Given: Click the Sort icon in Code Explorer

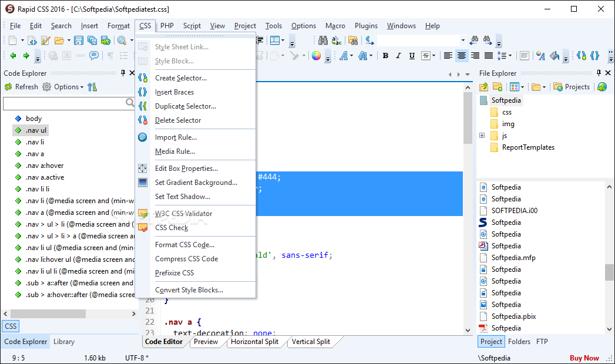Looking at the screenshot, I should (x=92, y=86).
